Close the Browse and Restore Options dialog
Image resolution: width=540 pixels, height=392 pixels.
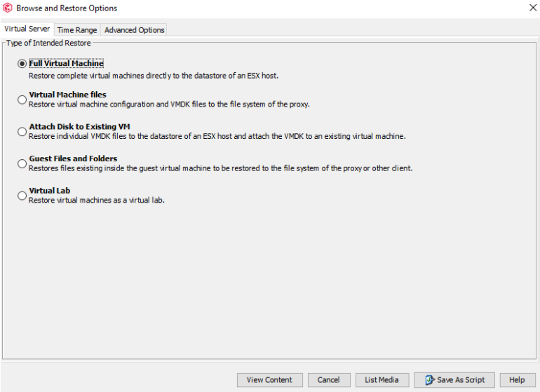(532, 8)
